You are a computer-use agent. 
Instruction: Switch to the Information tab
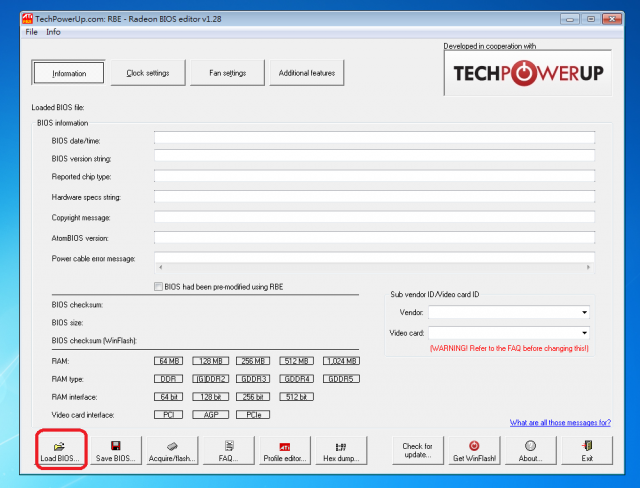69,73
